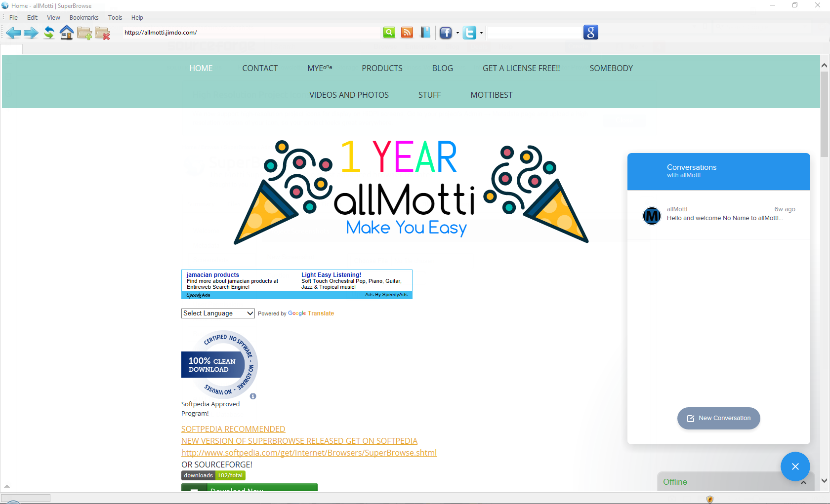Click the downloads 102/total badge
The width and height of the screenshot is (830, 504).
pyautogui.click(x=213, y=475)
